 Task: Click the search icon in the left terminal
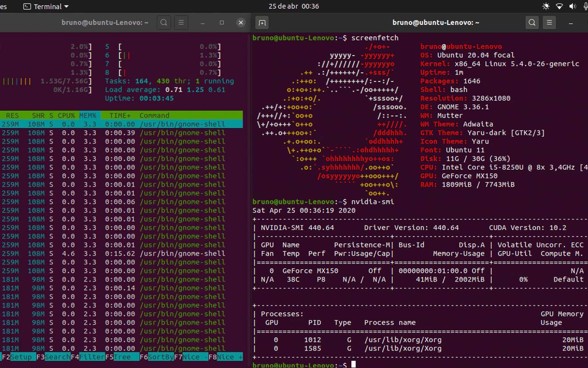pyautogui.click(x=164, y=23)
